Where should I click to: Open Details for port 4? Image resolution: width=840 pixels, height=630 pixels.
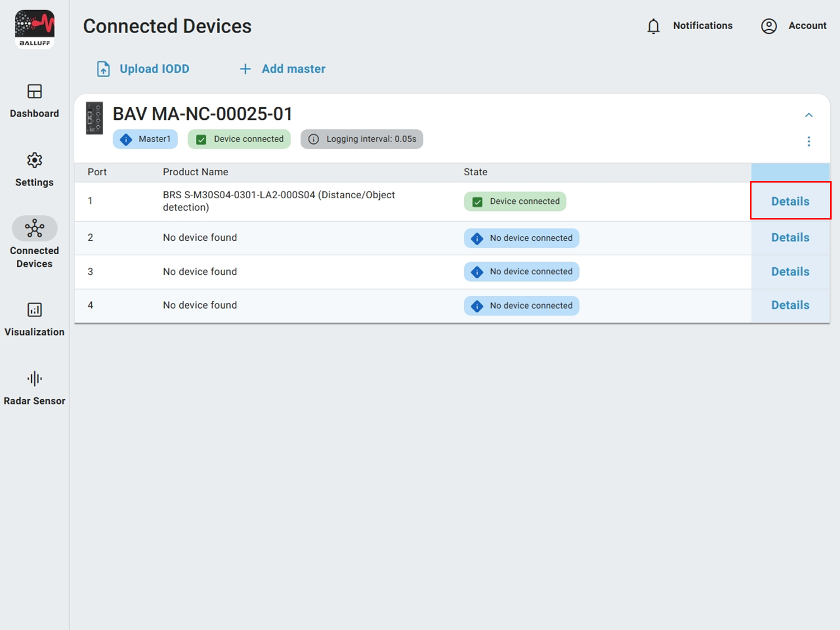tap(790, 305)
